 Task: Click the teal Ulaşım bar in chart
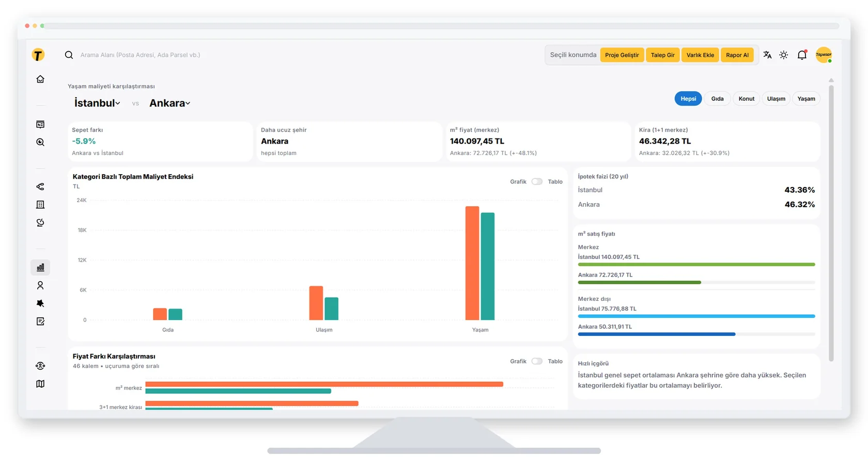332,309
